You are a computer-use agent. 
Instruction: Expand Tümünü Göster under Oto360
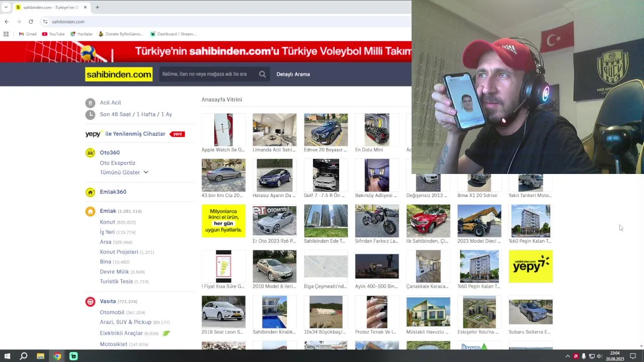pos(124,172)
